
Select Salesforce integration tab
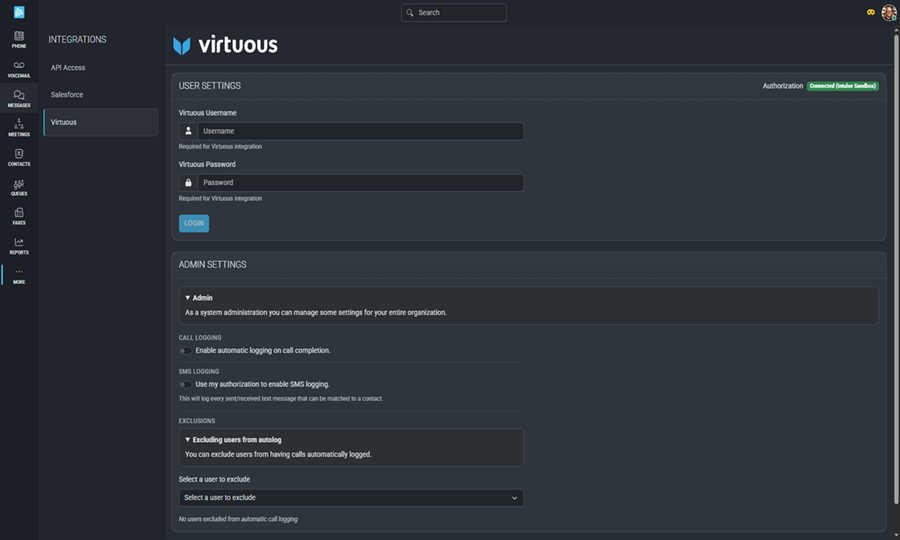tap(67, 95)
